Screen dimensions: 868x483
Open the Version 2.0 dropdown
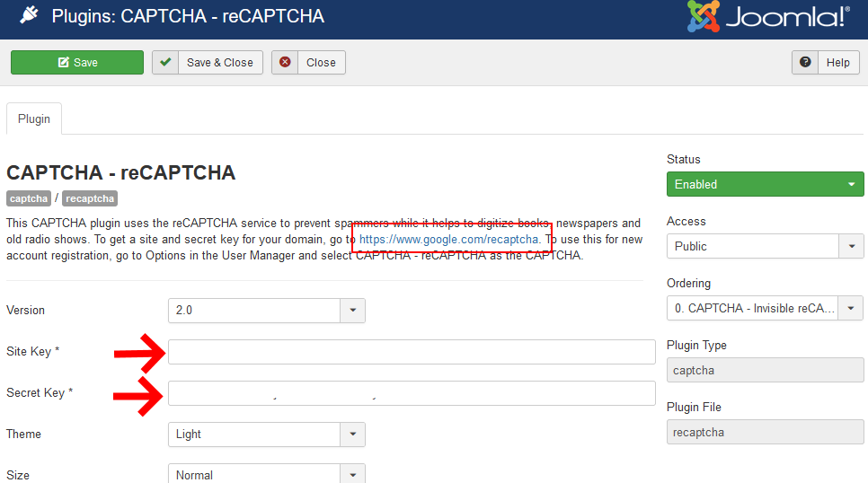(x=266, y=311)
